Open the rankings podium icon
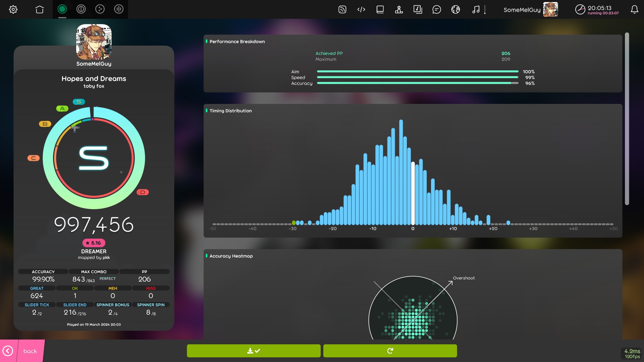The width and height of the screenshot is (644, 362). [x=399, y=9]
